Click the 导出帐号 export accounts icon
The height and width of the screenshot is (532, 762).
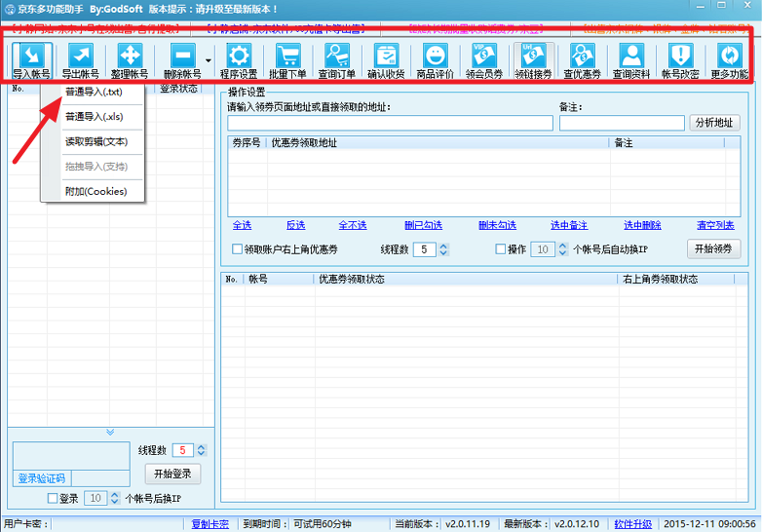[x=81, y=60]
